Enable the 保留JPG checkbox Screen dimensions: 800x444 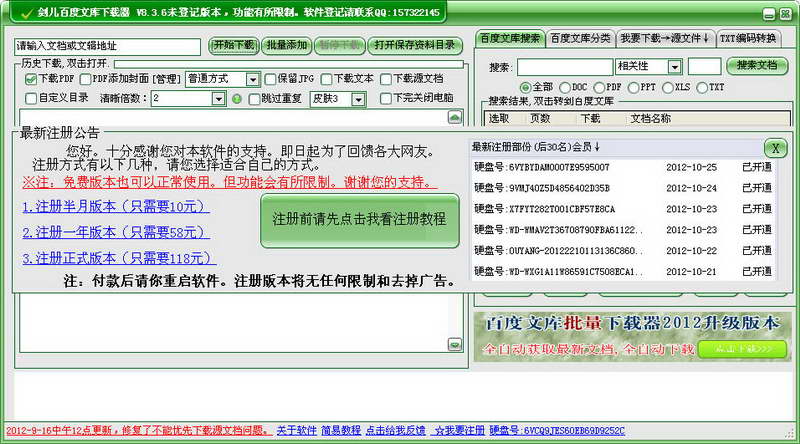pos(270,79)
